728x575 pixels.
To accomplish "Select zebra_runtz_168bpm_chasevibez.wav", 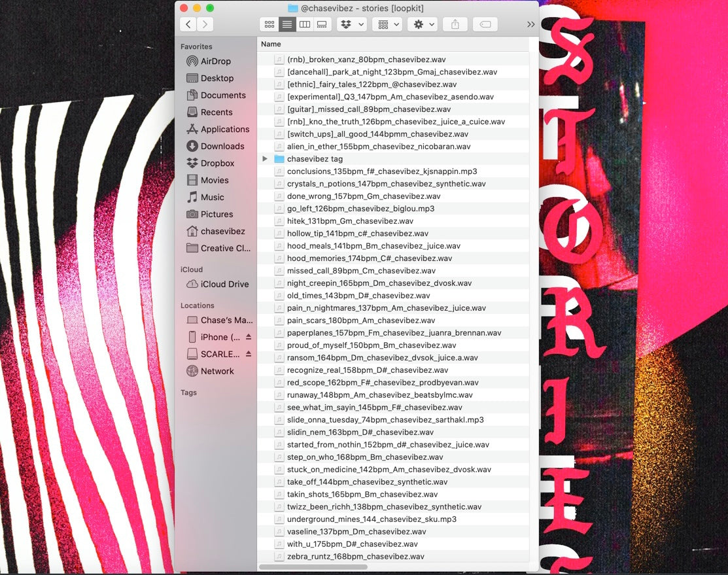I will point(393,557).
